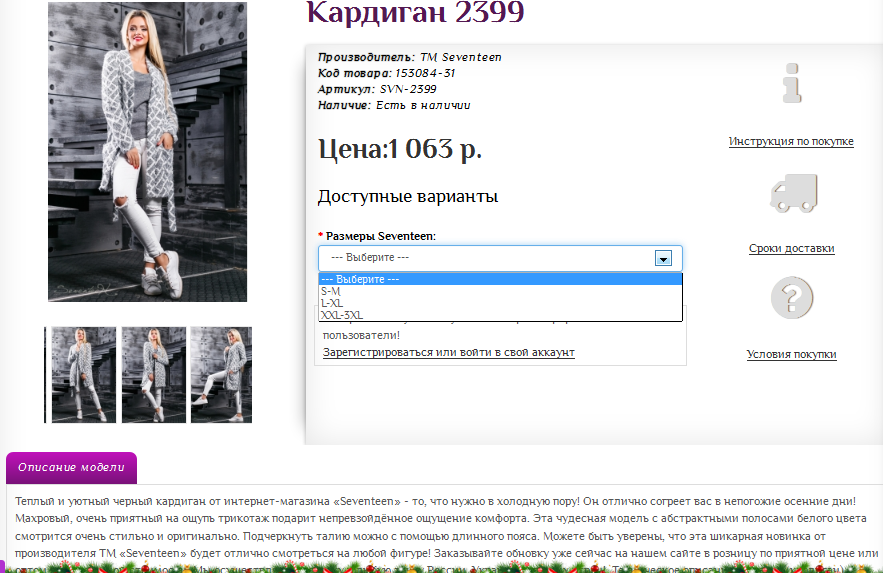This screenshot has width=883, height=573.
Task: Open the Условия покупки link
Action: (791, 354)
